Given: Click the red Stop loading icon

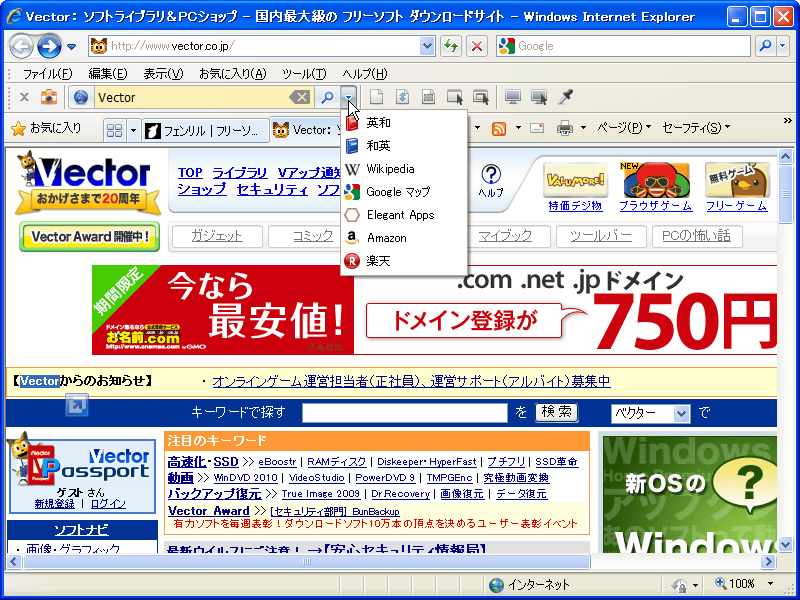Looking at the screenshot, I should coord(477,46).
